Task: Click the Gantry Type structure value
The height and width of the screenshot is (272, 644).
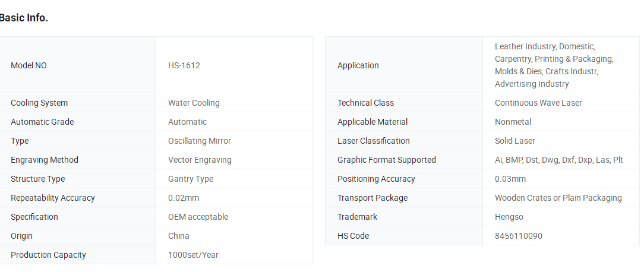Action: pos(191,179)
